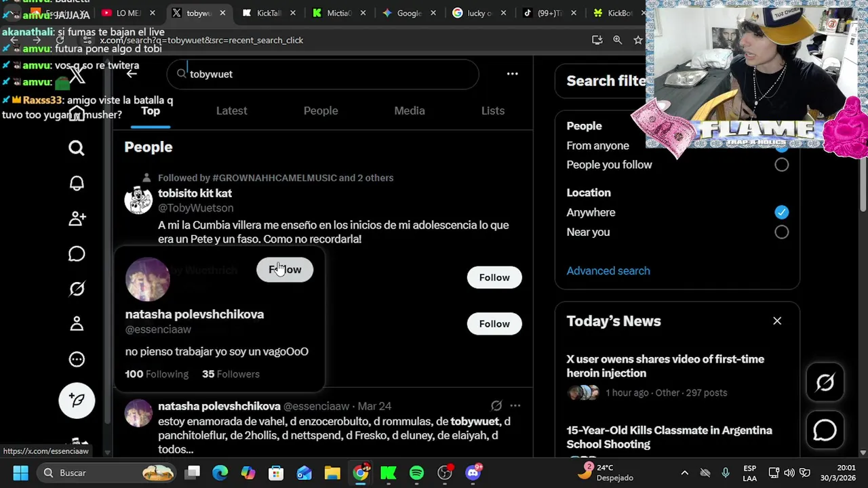Open 35 Followers in hover card

pos(231,374)
